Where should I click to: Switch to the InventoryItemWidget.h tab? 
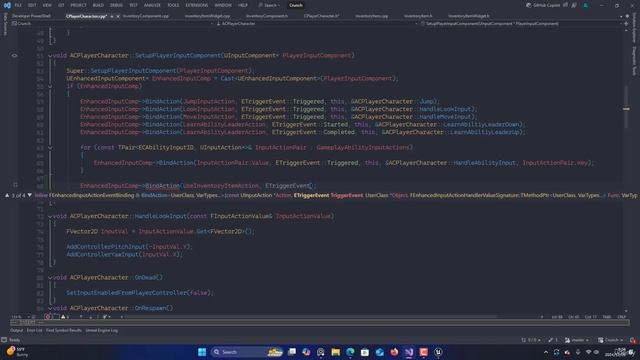tap(469, 16)
